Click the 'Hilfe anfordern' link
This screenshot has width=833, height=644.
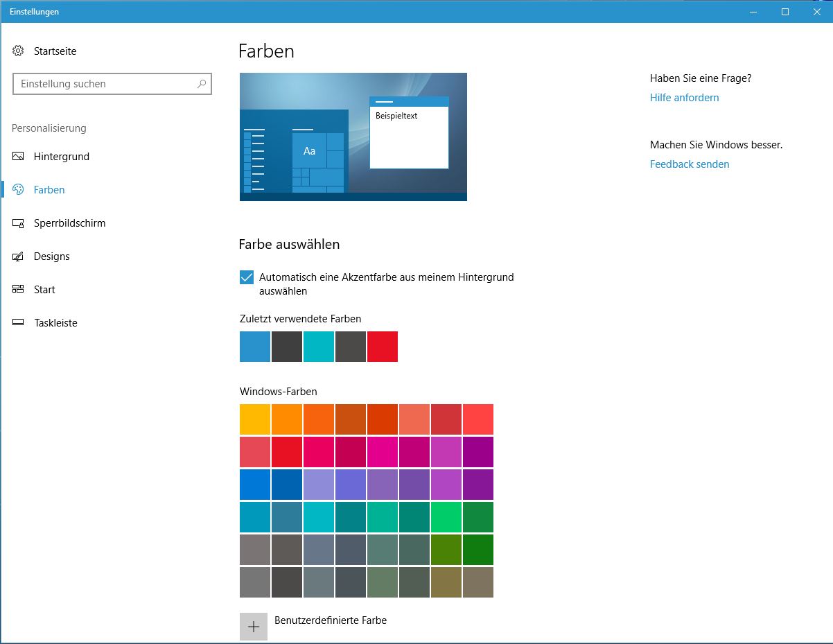[x=684, y=98]
